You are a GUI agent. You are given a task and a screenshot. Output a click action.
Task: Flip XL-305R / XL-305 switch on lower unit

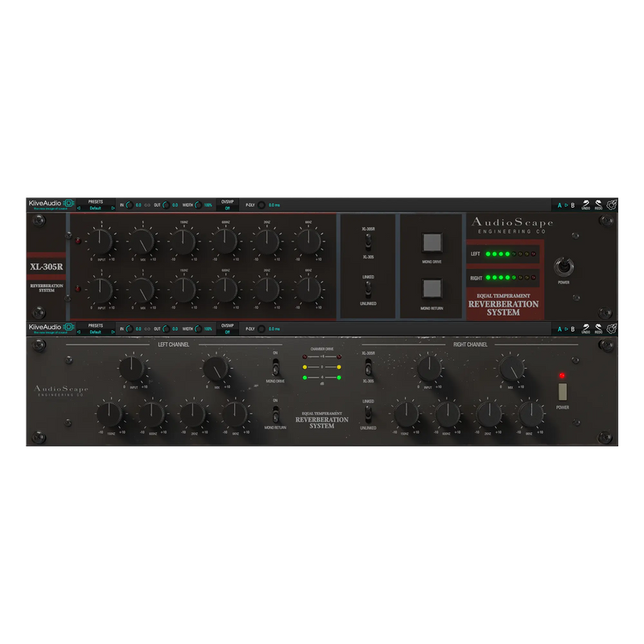pos(369,367)
